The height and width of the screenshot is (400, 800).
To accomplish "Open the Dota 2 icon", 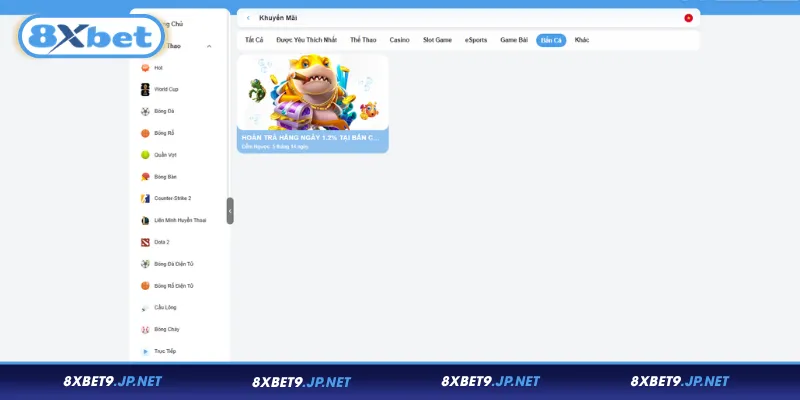I will coord(145,242).
